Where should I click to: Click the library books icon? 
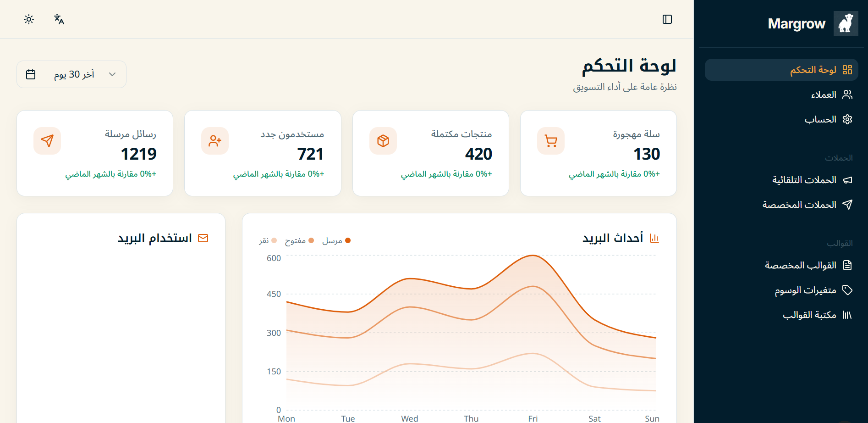coord(847,315)
